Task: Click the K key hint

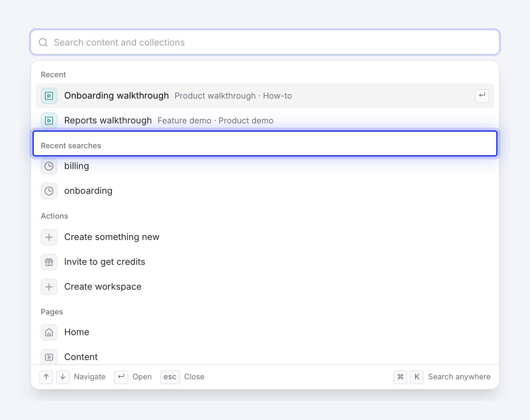Action: [417, 377]
